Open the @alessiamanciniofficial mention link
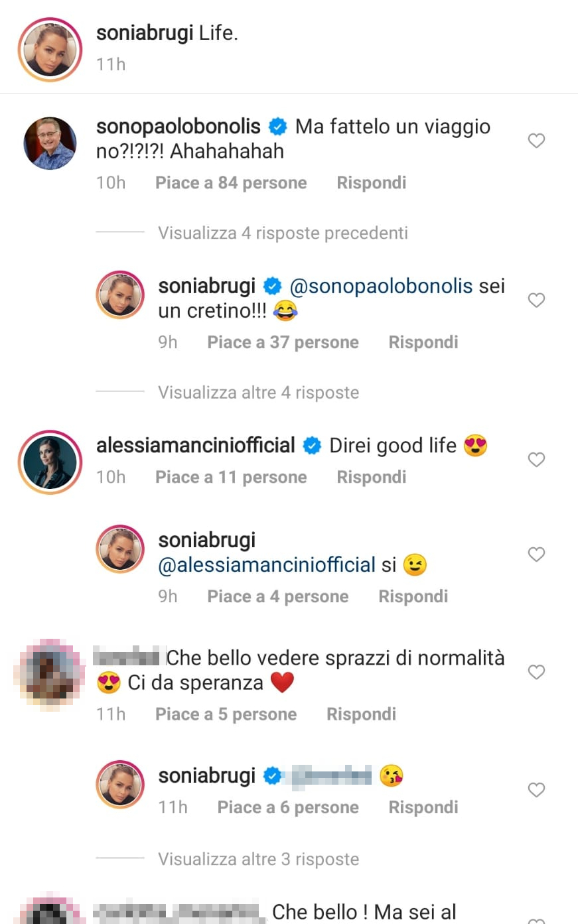Screen dimensions: 578x924 (x=267, y=565)
